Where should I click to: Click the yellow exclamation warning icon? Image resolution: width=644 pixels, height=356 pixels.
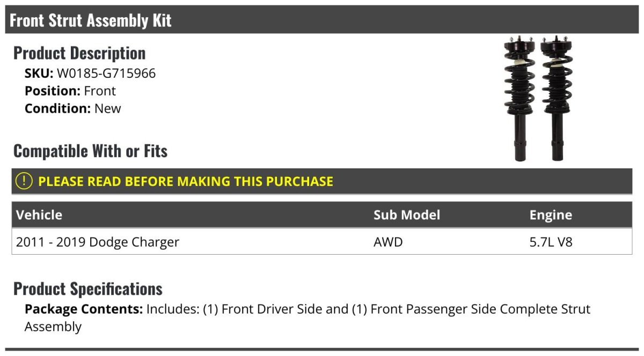click(24, 181)
